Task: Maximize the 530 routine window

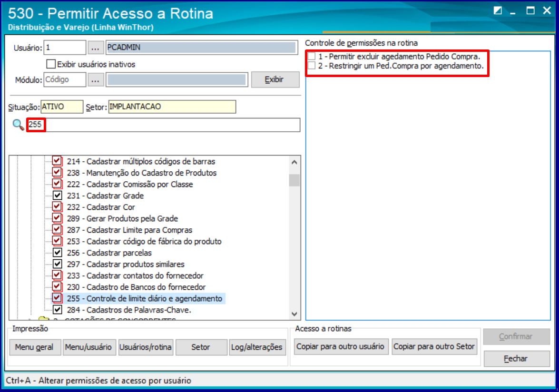Action: pos(530,10)
